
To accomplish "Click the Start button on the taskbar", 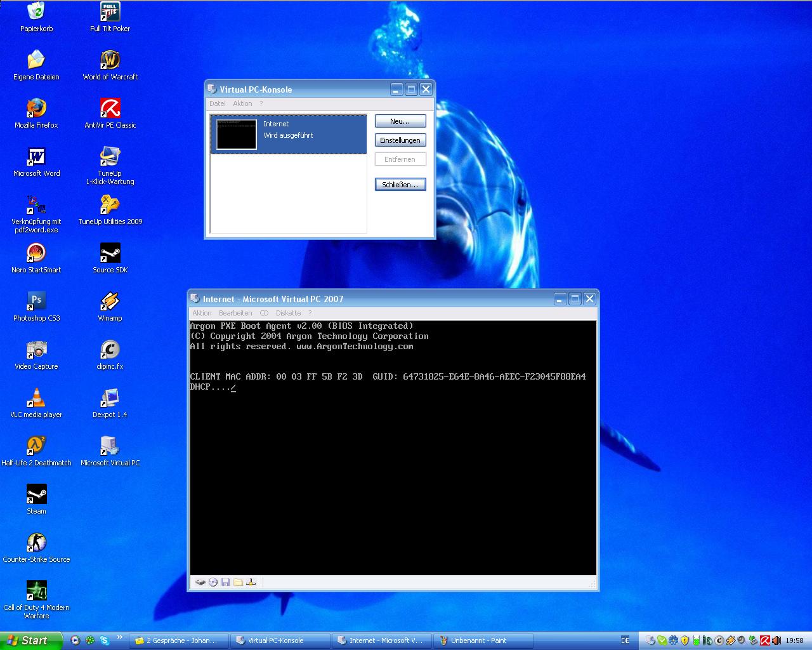I will [x=31, y=640].
